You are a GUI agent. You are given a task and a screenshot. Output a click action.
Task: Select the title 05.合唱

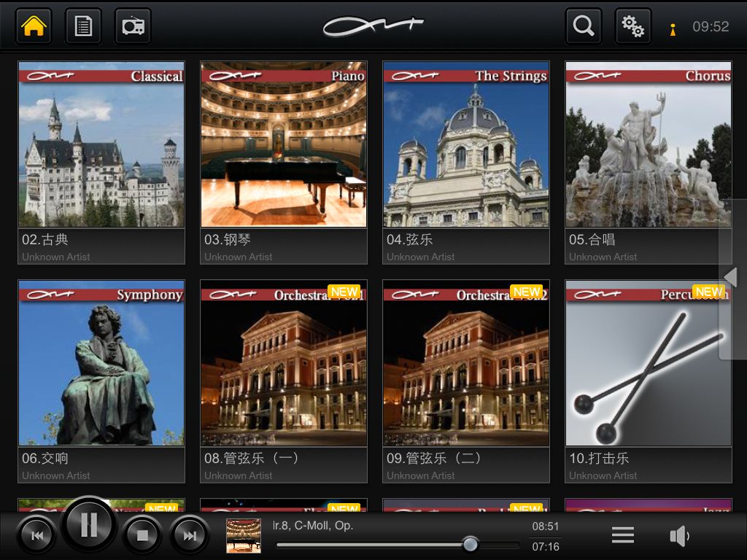point(592,239)
